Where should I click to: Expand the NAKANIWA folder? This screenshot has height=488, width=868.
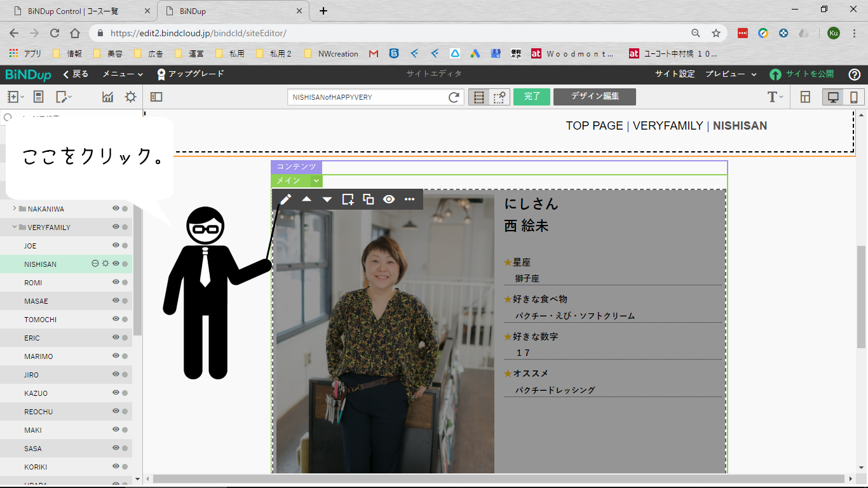click(x=15, y=208)
